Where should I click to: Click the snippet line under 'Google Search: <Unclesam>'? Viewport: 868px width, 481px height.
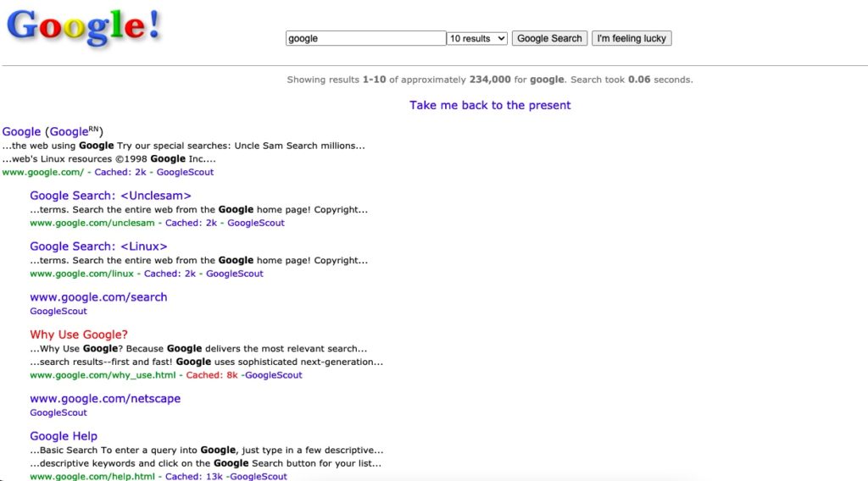point(198,209)
